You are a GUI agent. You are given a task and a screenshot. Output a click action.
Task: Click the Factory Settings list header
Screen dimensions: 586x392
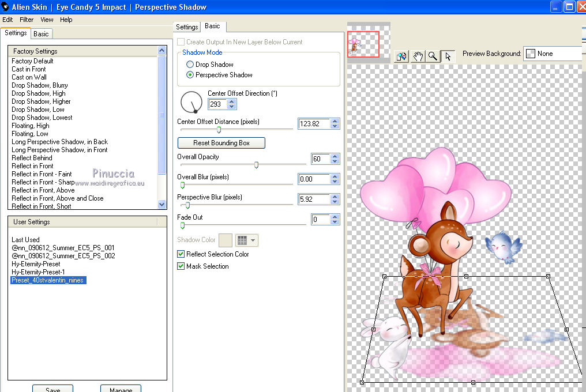[x=83, y=51]
